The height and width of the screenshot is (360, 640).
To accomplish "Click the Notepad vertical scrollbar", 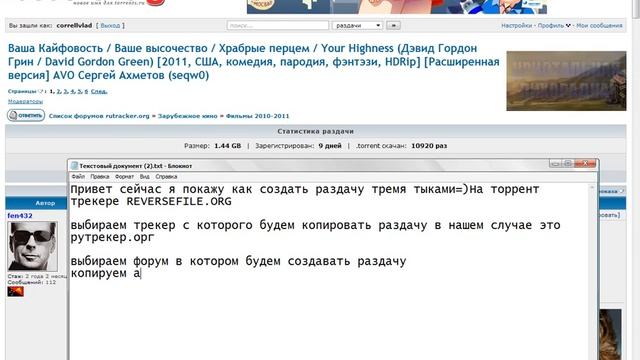I will coord(592,271).
